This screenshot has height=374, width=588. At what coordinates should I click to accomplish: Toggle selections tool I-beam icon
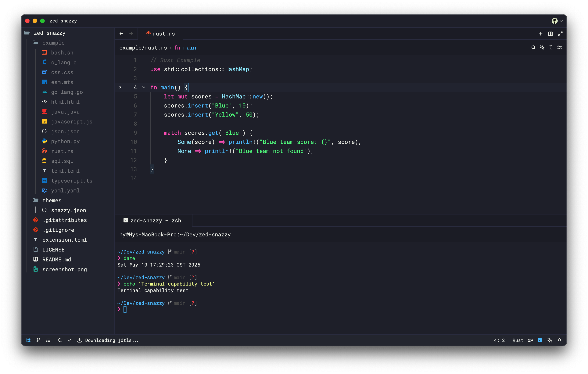tap(551, 47)
